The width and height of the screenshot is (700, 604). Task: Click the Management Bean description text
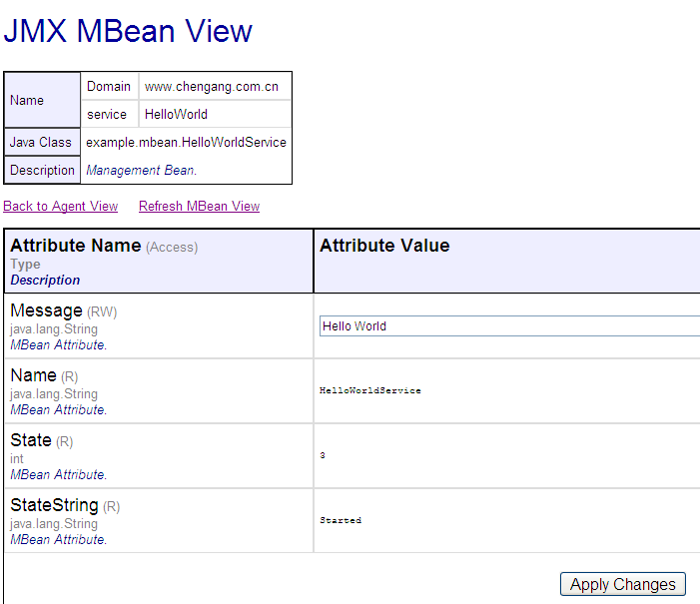click(141, 170)
